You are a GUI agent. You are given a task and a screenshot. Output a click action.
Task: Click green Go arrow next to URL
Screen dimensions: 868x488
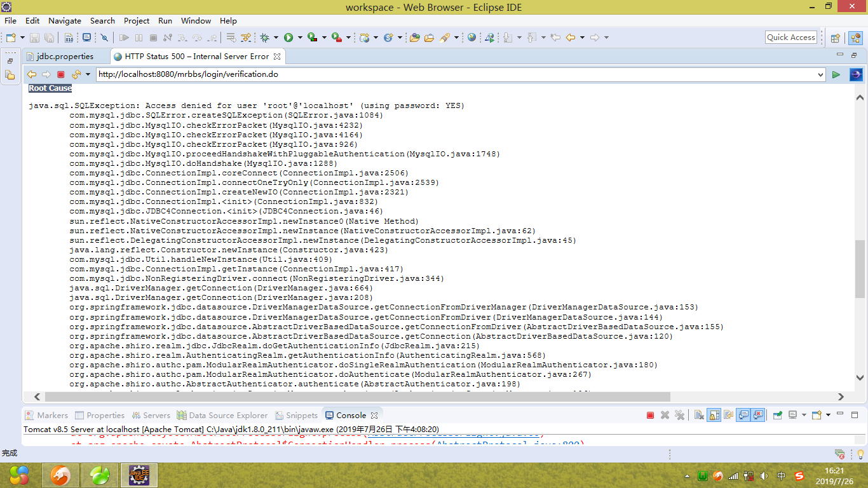(836, 74)
